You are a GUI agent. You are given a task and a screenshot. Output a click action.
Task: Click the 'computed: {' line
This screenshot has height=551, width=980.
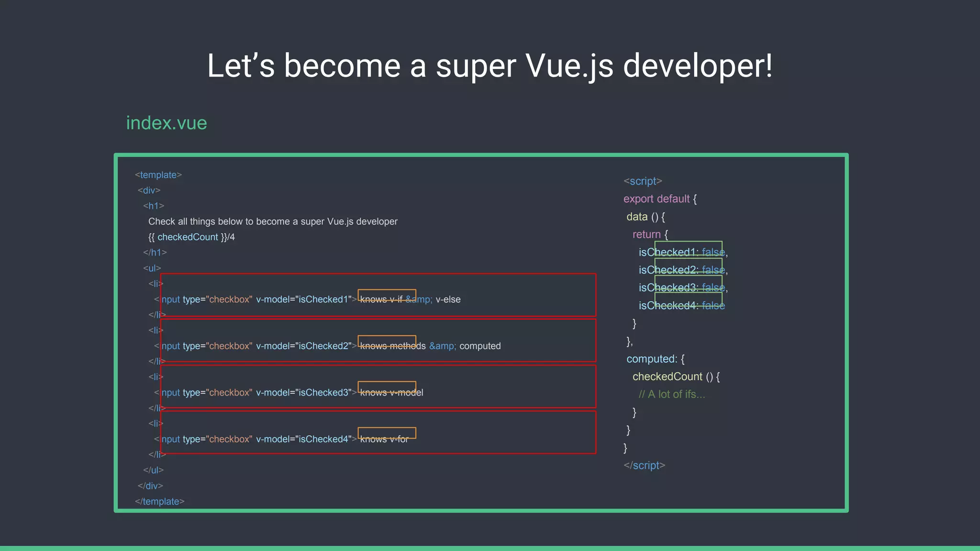coord(656,359)
